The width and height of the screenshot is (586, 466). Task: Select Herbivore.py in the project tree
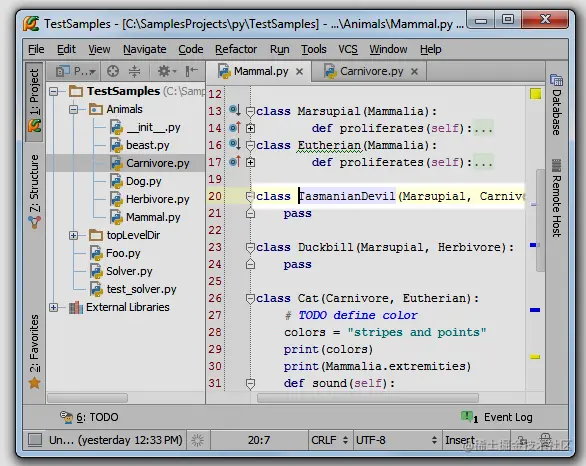[x=150, y=199]
